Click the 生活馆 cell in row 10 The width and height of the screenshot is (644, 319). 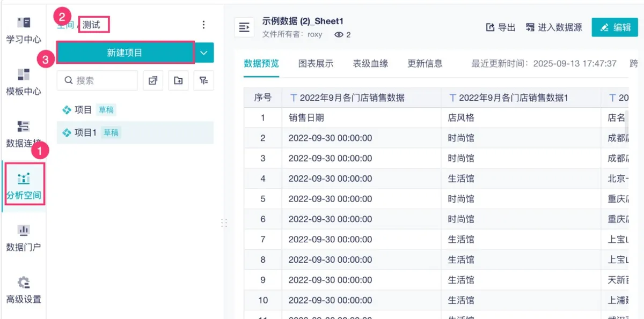click(x=521, y=300)
